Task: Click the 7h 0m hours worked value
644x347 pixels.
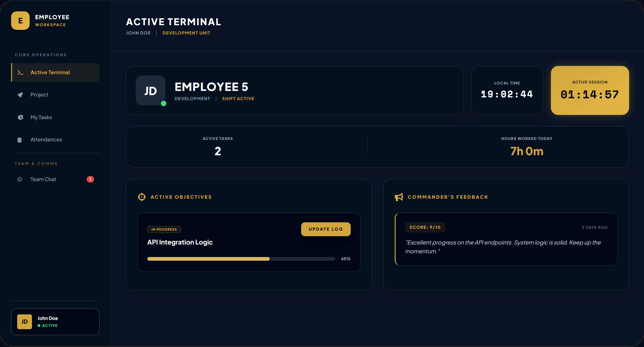Action: coord(527,151)
